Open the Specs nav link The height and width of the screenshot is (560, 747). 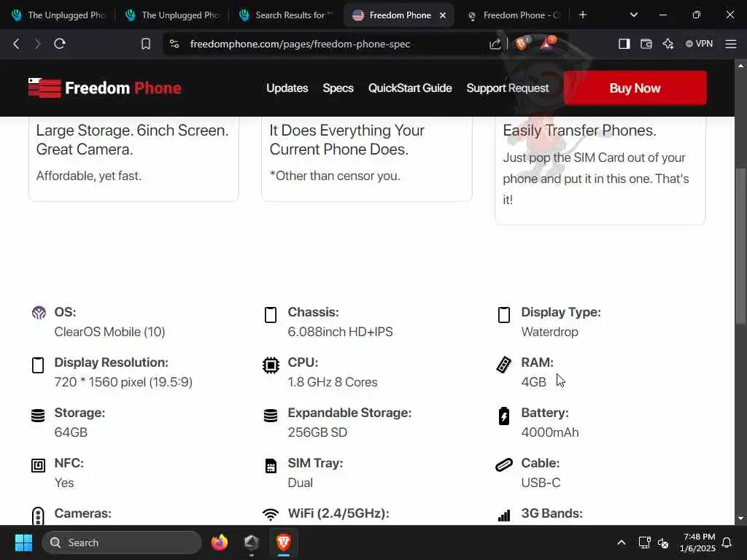coord(338,88)
